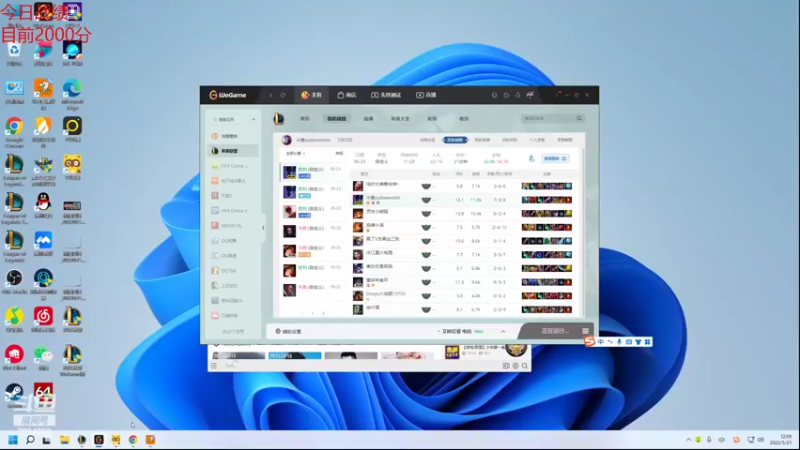Open Google Chrome from the desktop

14,132
